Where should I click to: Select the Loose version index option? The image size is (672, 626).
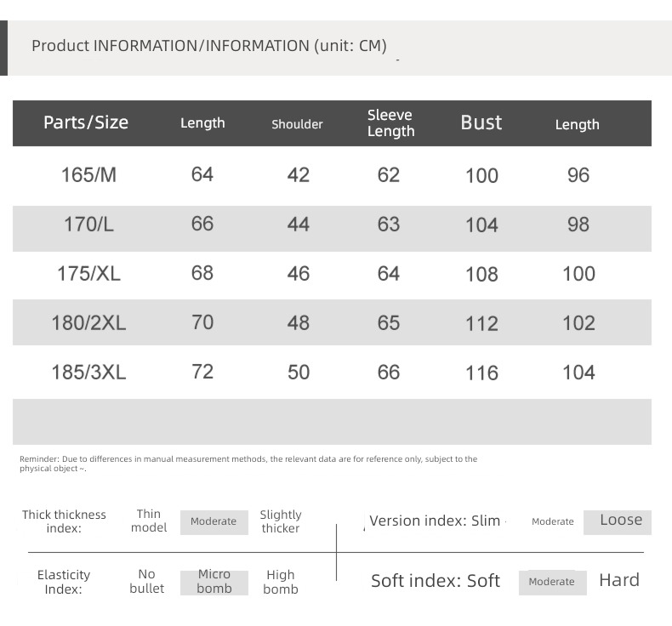(618, 522)
